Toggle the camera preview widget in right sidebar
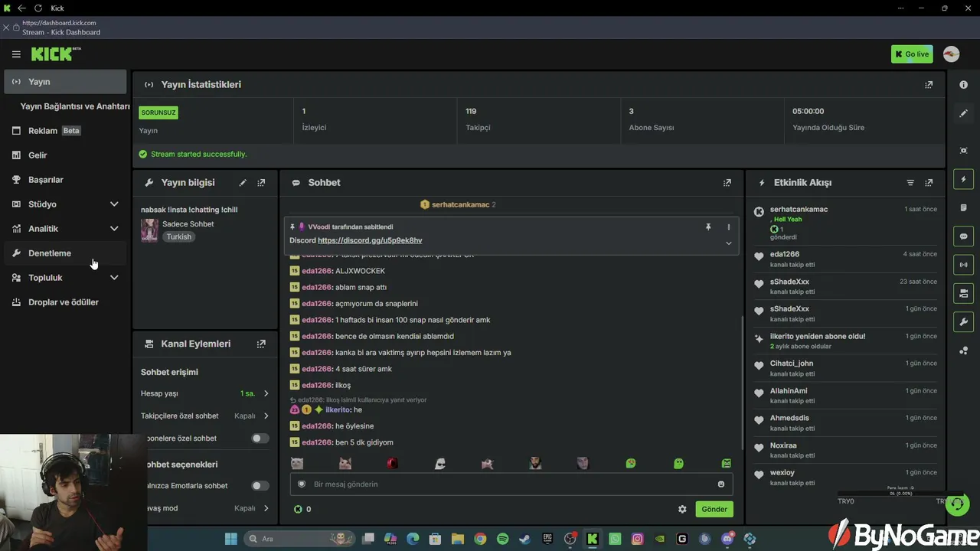The height and width of the screenshot is (551, 980). tap(964, 293)
